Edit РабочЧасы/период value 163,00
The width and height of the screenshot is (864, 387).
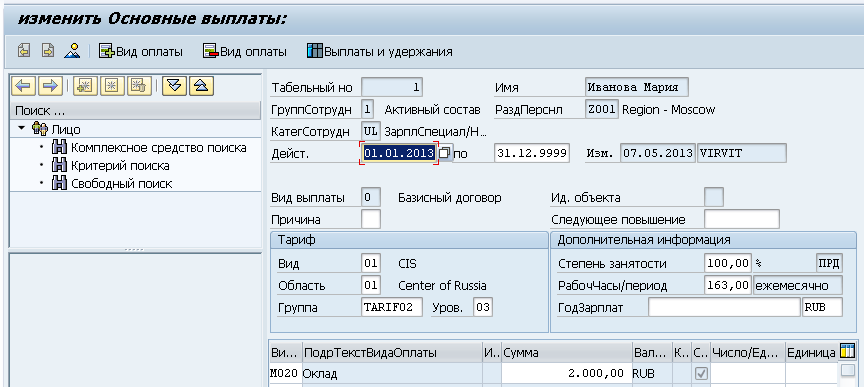pos(728,286)
